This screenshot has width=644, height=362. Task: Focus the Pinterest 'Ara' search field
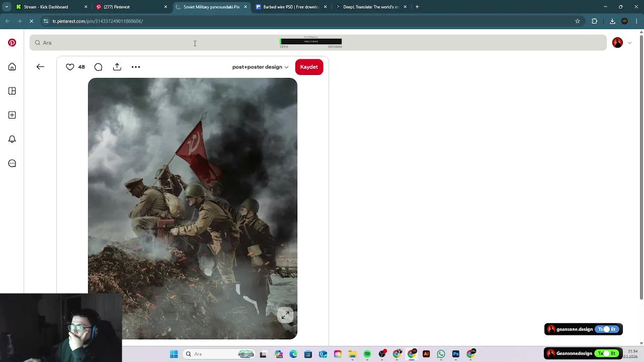[x=318, y=43]
